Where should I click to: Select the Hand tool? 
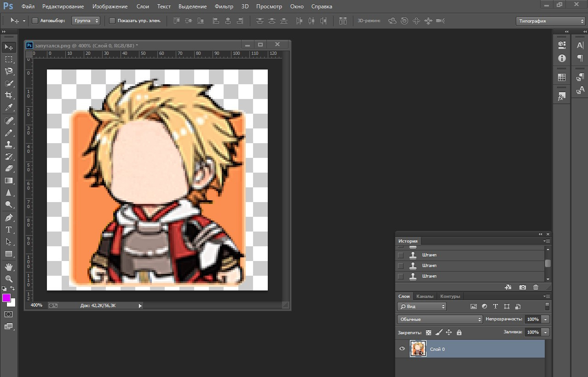coord(9,267)
